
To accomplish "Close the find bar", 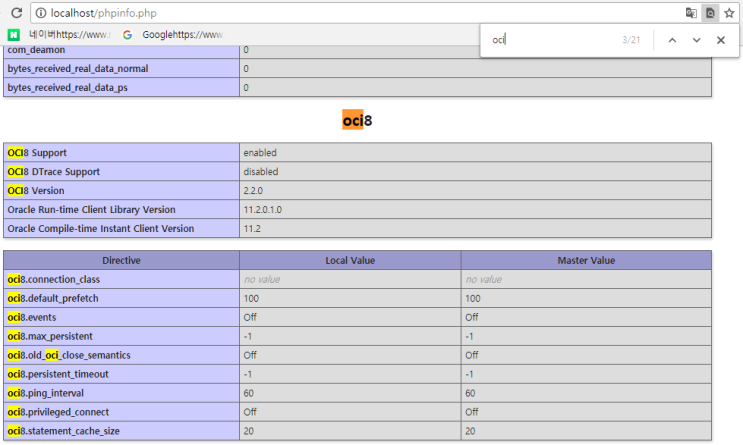I will click(721, 40).
